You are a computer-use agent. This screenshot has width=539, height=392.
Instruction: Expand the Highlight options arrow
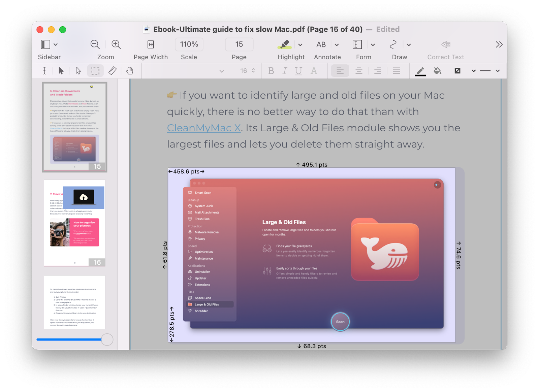point(300,45)
